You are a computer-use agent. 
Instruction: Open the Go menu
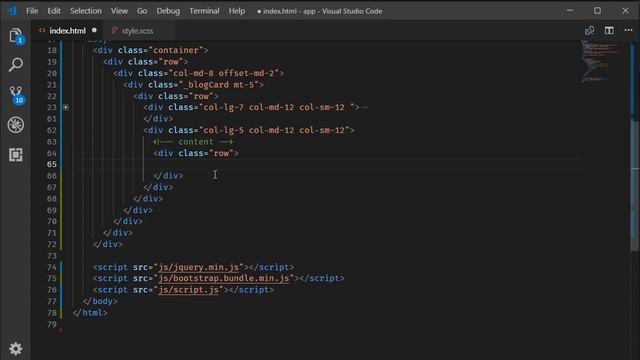click(x=142, y=11)
